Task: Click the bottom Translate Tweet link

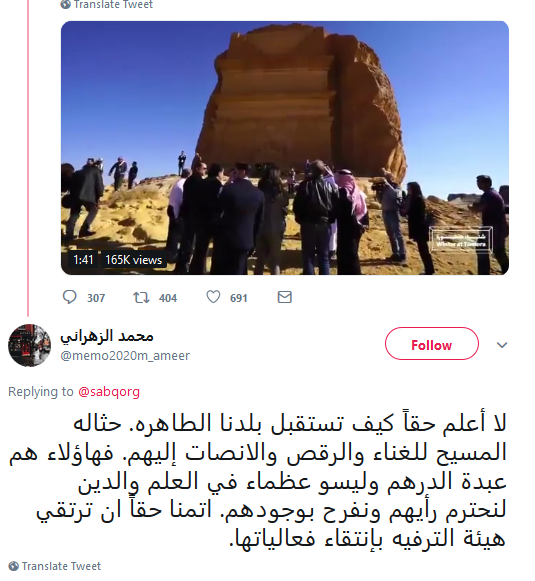Action: click(x=61, y=566)
